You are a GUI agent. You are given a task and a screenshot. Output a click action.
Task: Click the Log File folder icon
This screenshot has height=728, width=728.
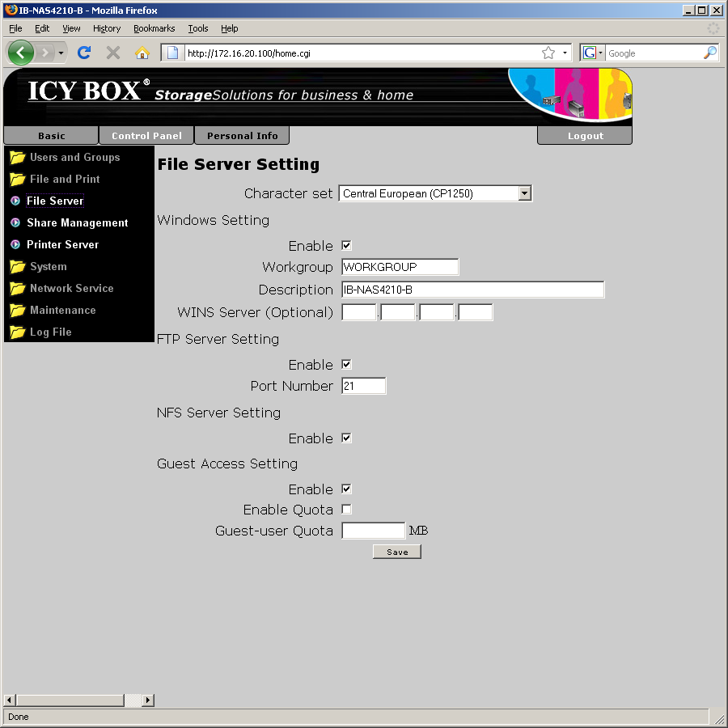17,332
